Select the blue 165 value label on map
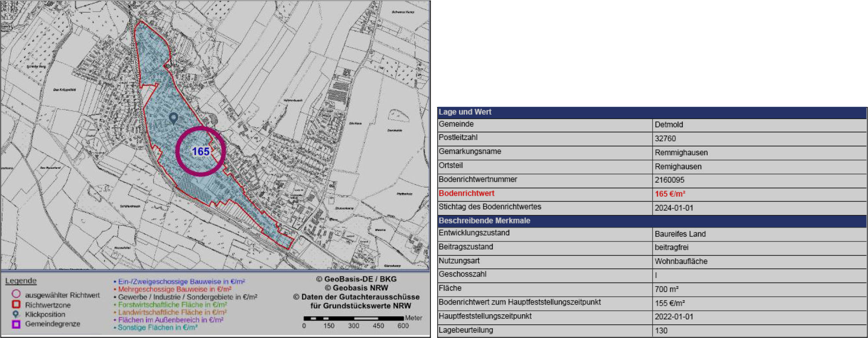868x338 pixels. click(201, 151)
